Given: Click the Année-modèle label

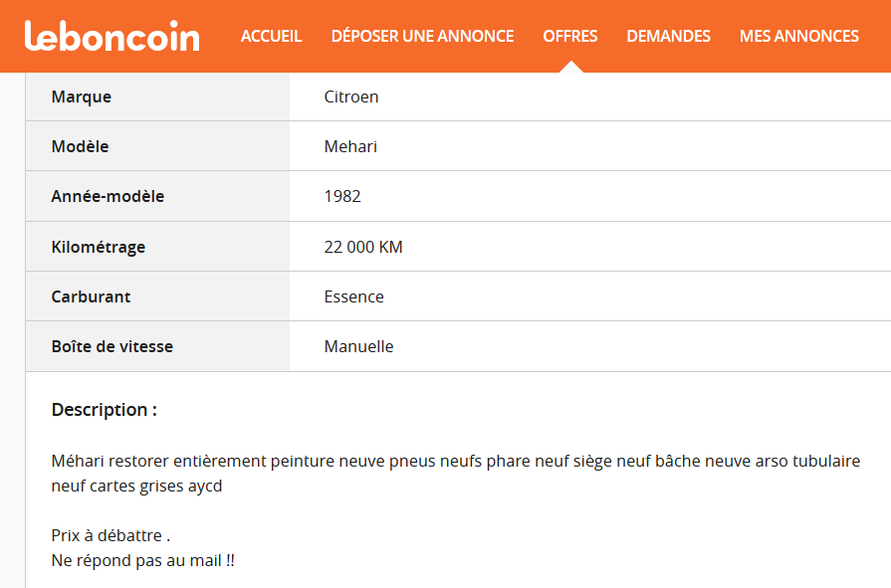Looking at the screenshot, I should click(108, 196).
